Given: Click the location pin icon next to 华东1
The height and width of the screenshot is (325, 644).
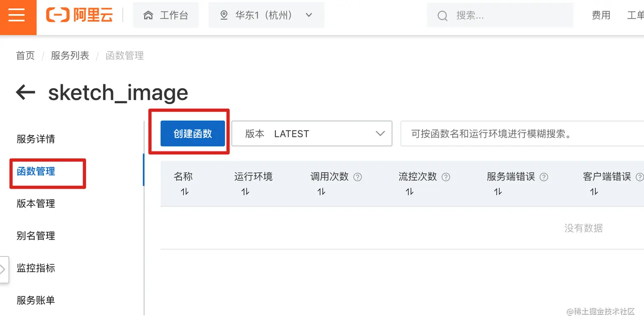Looking at the screenshot, I should coord(224,16).
